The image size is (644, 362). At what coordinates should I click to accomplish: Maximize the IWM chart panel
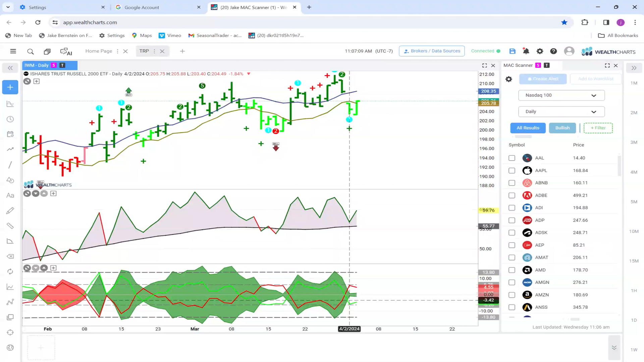tap(484, 65)
